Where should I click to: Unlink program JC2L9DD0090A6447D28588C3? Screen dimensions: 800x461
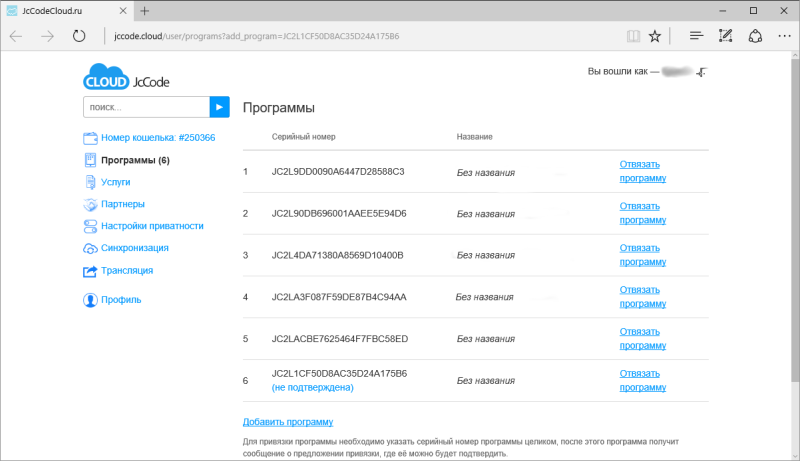click(x=641, y=171)
